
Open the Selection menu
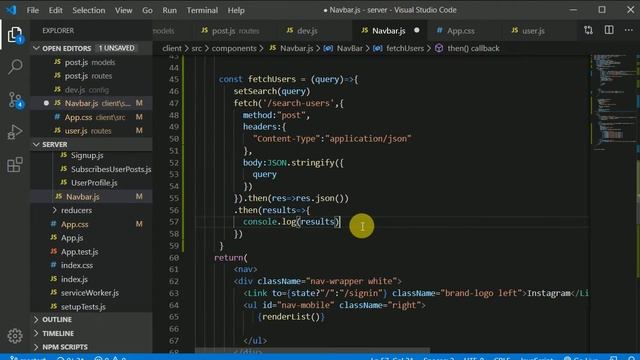(x=89, y=10)
